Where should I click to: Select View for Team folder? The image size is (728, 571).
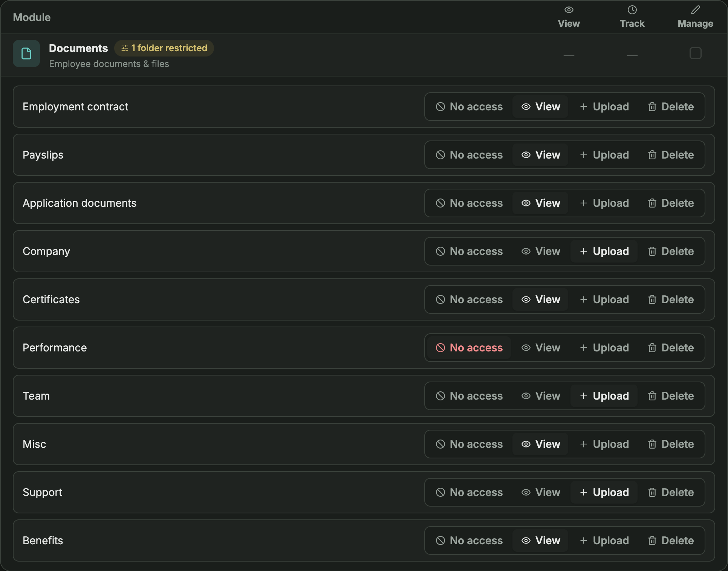[540, 396]
